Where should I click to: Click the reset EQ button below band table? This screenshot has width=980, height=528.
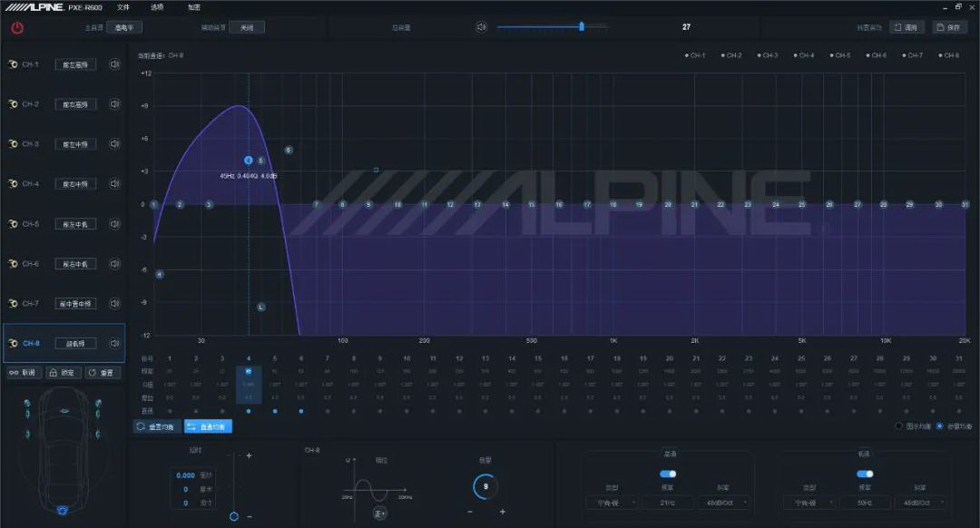coord(157,426)
